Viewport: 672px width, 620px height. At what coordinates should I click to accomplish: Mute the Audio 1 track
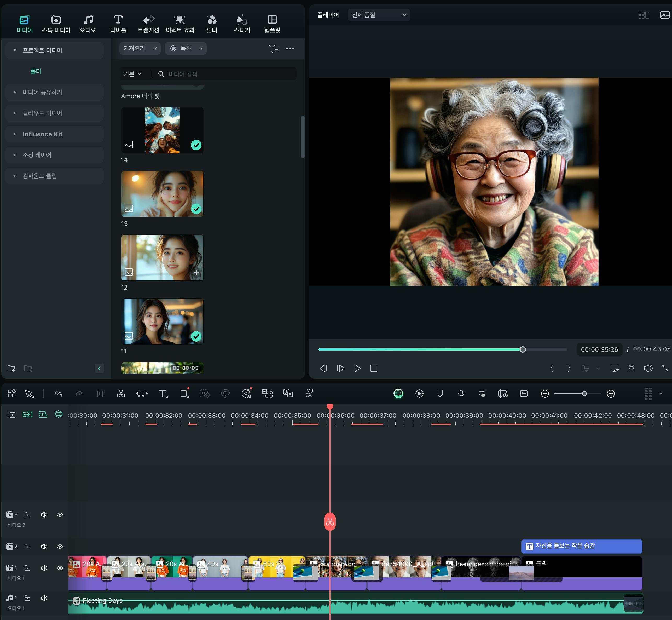pyautogui.click(x=44, y=598)
